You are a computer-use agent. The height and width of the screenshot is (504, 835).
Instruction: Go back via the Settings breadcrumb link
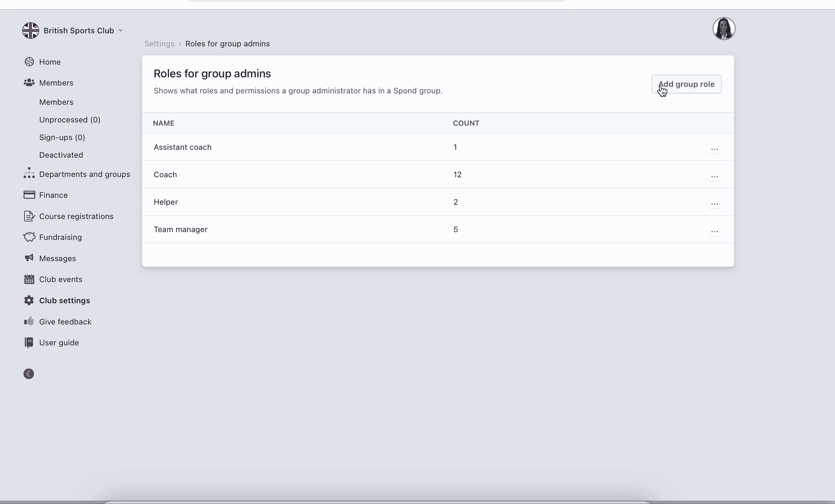coord(159,44)
